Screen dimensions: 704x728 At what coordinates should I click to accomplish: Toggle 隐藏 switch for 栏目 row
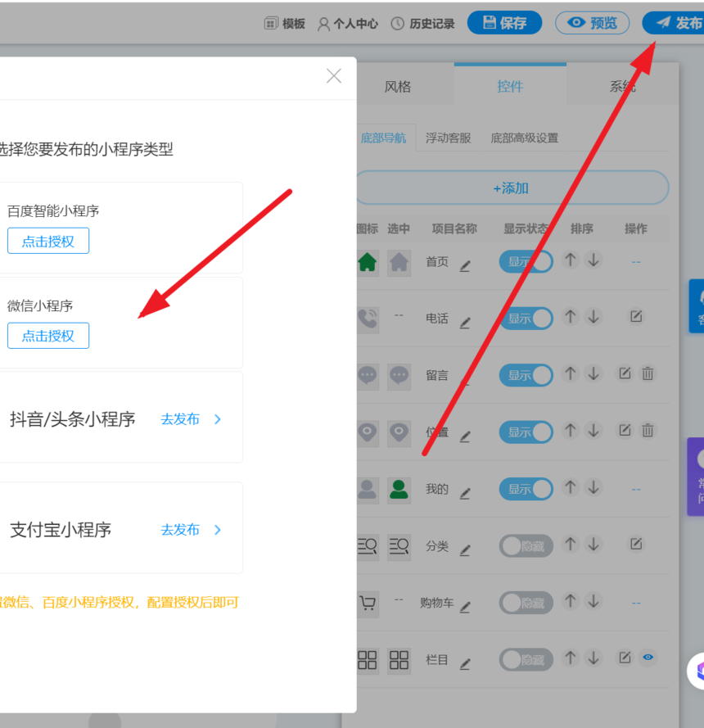[x=526, y=660]
